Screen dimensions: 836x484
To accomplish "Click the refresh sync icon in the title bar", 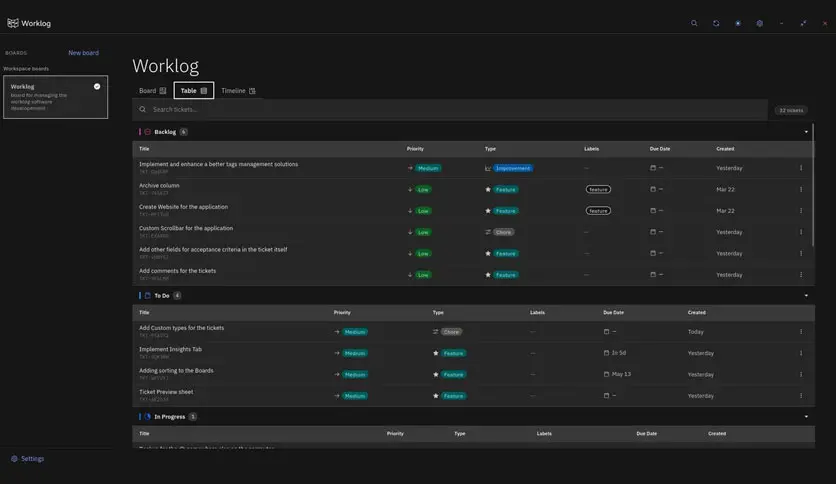I will point(716,23).
